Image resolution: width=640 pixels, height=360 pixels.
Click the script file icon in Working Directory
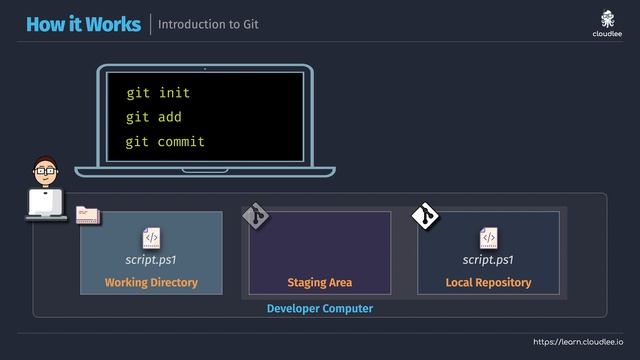tap(151, 238)
